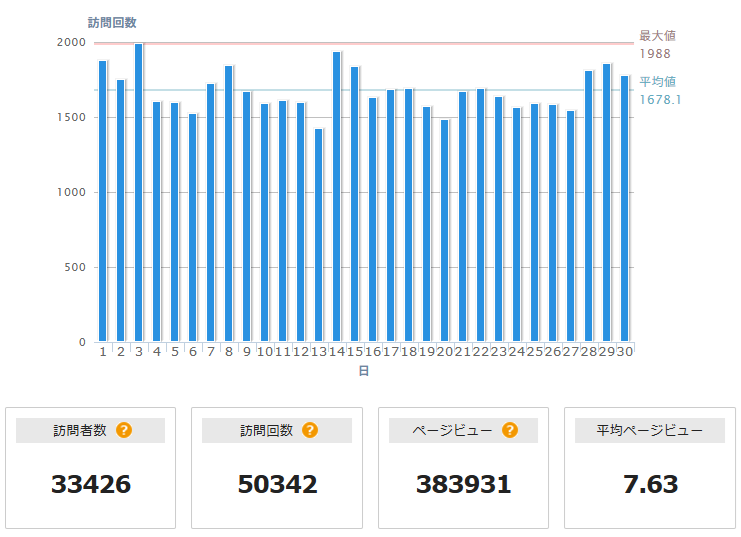Screen dimensions: 741x537
Task: Click the 2000 y-axis label
Action: (71, 42)
